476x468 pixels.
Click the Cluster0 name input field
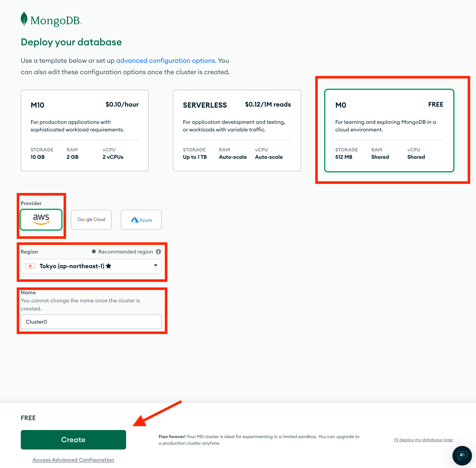coord(91,322)
